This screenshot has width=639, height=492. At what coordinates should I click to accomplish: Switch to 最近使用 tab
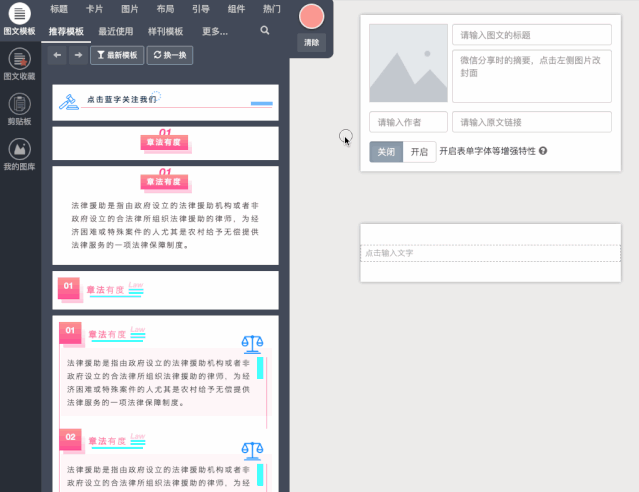116,31
